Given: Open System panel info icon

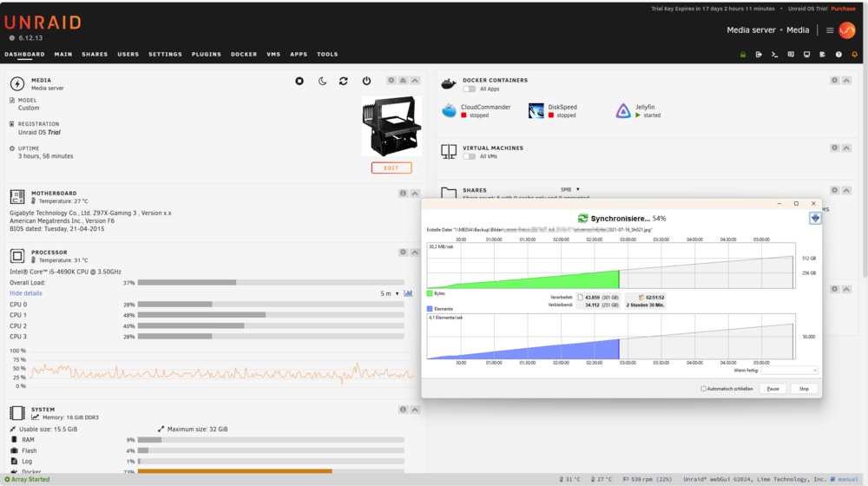Looking at the screenshot, I should point(403,410).
